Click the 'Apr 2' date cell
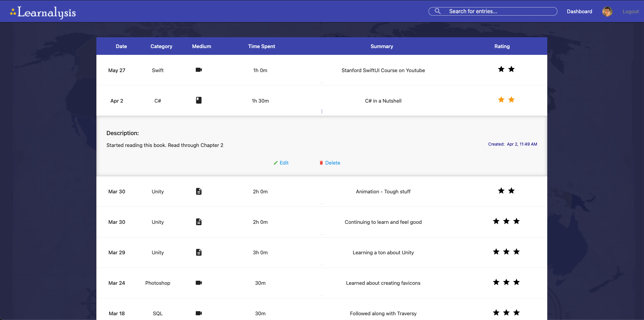 [x=117, y=101]
